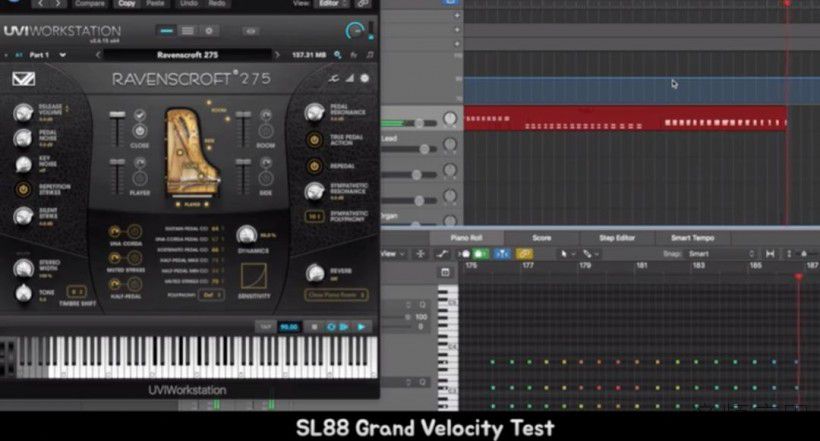Click the collapse mode icon above keyboard
Screen dimensions: 820x441
(445, 272)
